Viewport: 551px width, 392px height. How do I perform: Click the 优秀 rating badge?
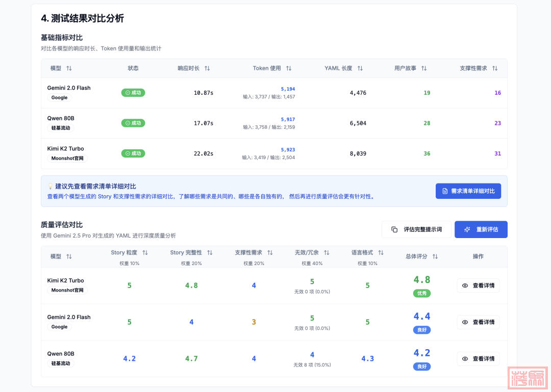point(422,294)
